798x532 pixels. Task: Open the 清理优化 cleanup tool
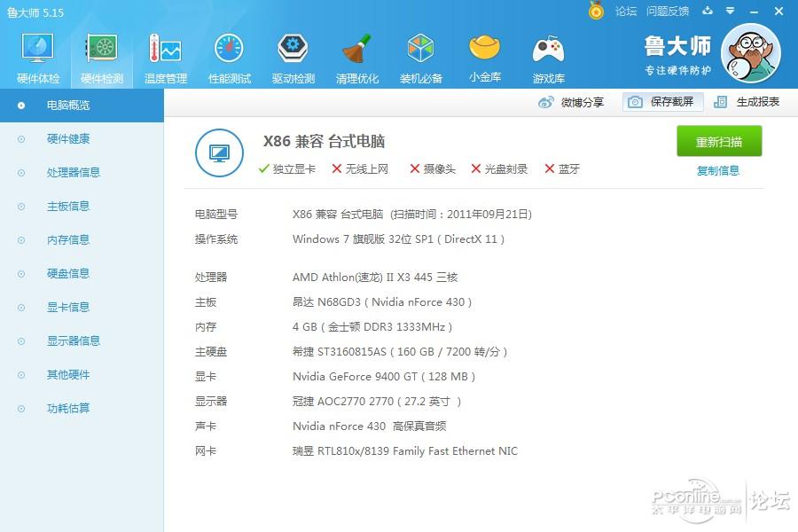[356, 58]
